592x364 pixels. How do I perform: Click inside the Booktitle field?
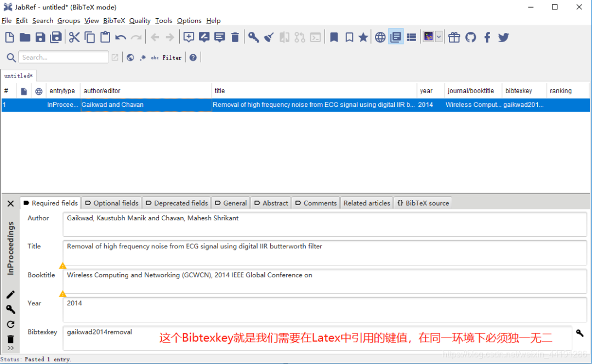pos(325,281)
